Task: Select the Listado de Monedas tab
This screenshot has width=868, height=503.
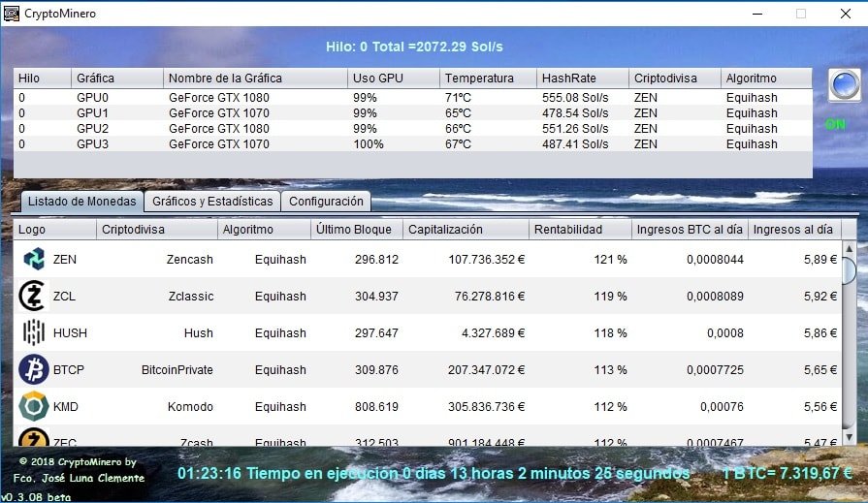Action: [80, 202]
